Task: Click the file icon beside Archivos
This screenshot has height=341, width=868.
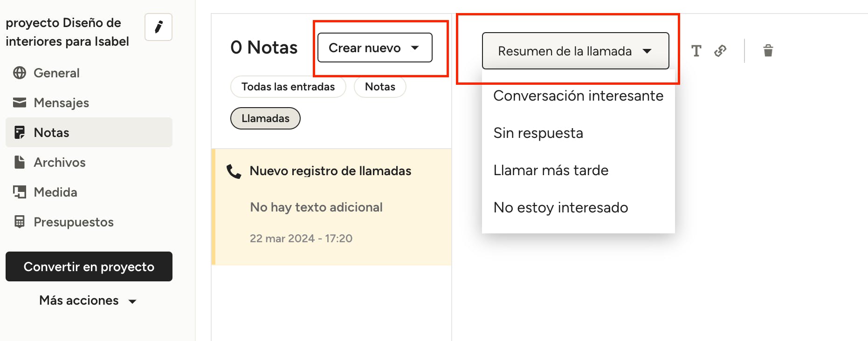Action: click(x=20, y=163)
